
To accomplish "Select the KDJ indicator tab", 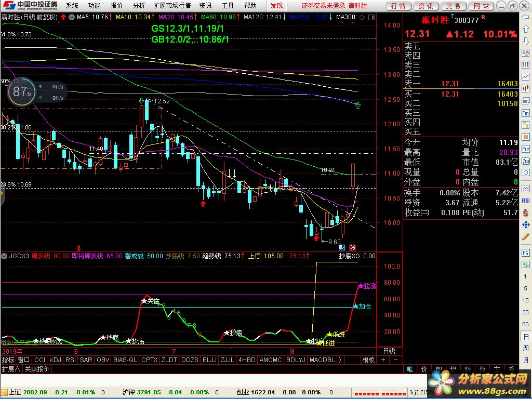I will coord(55,360).
